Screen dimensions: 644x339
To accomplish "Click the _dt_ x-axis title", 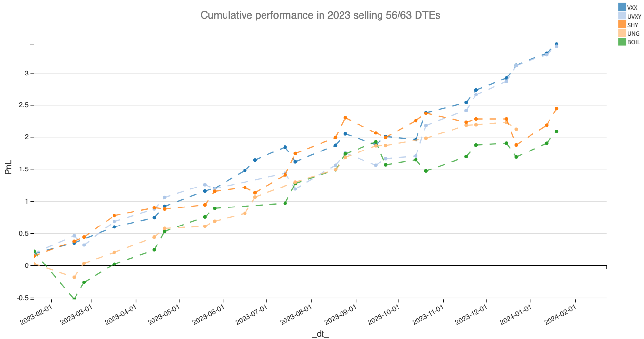I will 320,334.
